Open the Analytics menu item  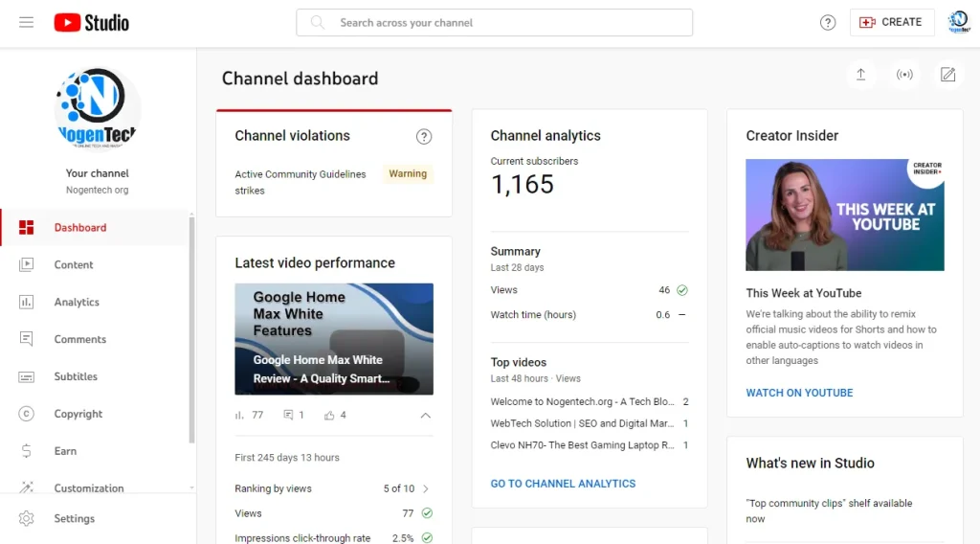click(95, 302)
